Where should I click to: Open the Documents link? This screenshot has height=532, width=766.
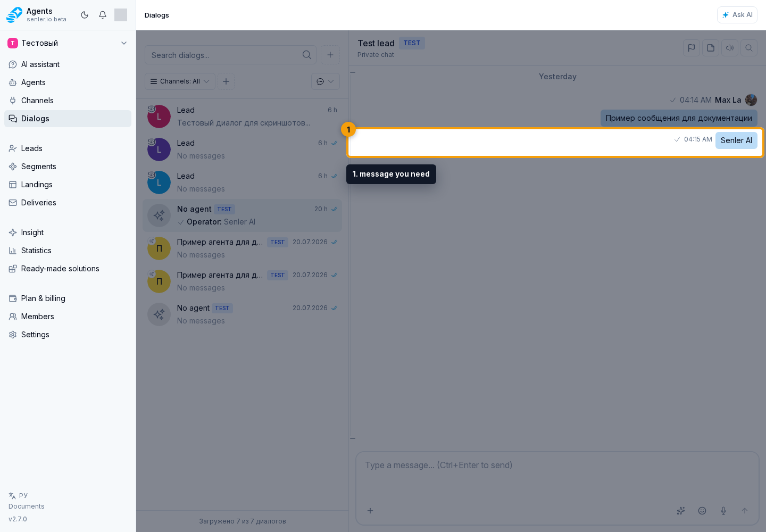pos(27,506)
